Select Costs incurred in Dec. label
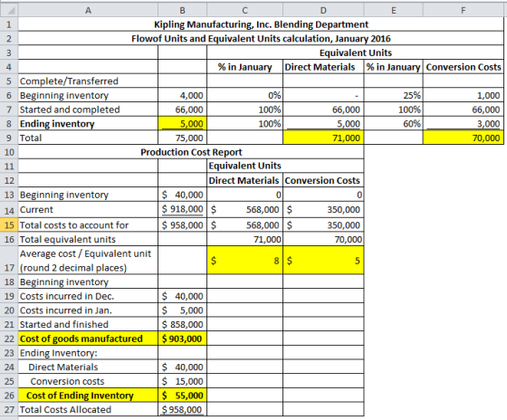The image size is (507, 420). coord(88,296)
